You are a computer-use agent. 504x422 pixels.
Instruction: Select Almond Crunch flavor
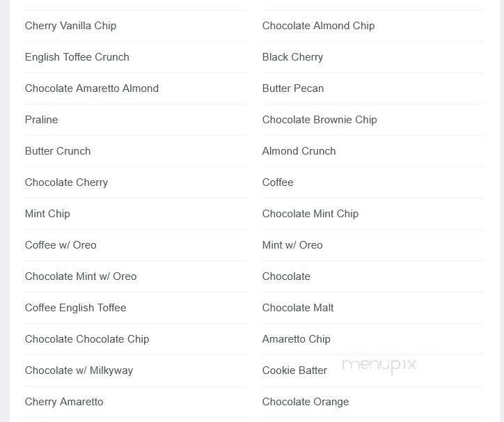click(x=299, y=151)
